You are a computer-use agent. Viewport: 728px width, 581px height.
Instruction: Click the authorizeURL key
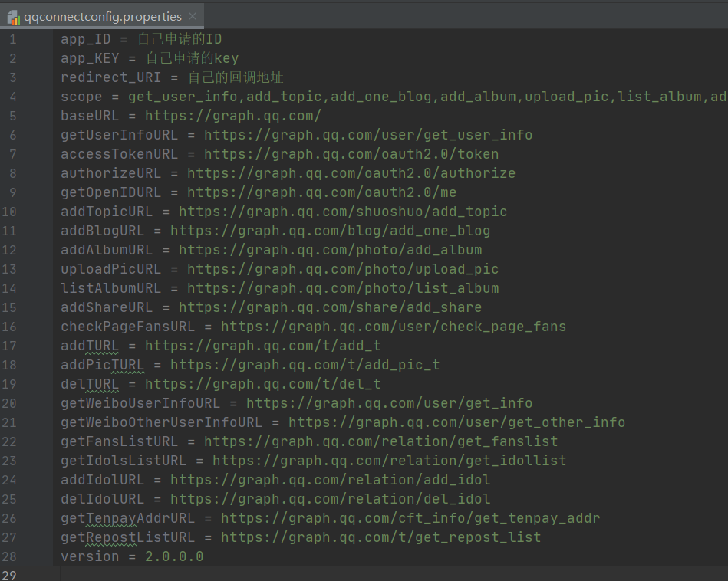click(111, 173)
